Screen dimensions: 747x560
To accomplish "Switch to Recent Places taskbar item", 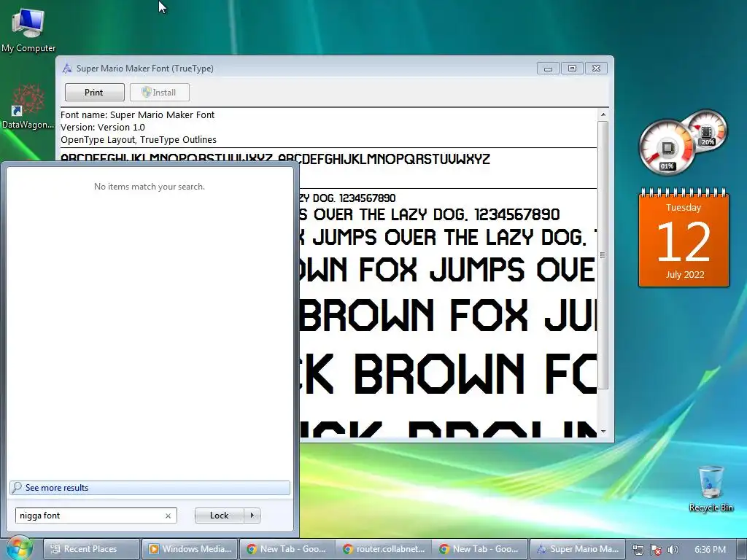I will 91,549.
